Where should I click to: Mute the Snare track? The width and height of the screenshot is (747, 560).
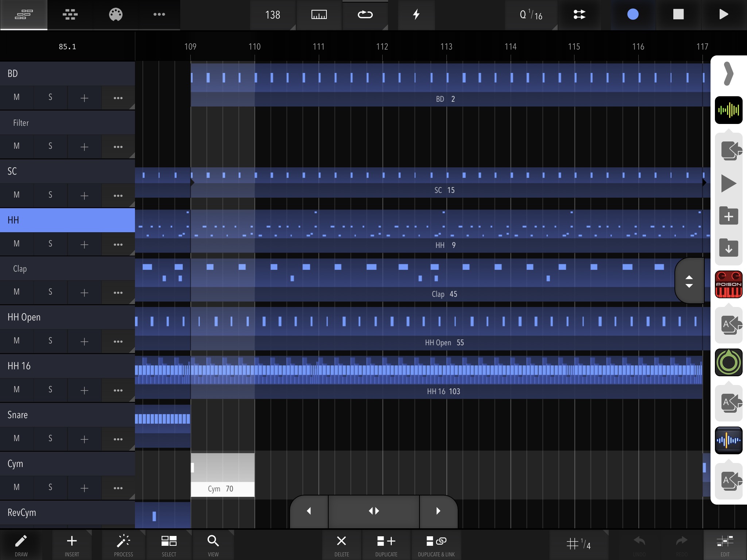pos(17,439)
